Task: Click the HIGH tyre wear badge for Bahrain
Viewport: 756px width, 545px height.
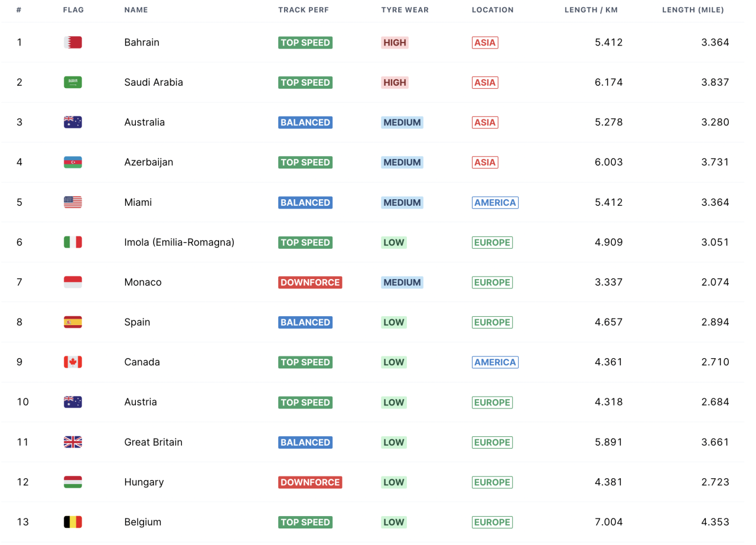Action: click(x=395, y=43)
